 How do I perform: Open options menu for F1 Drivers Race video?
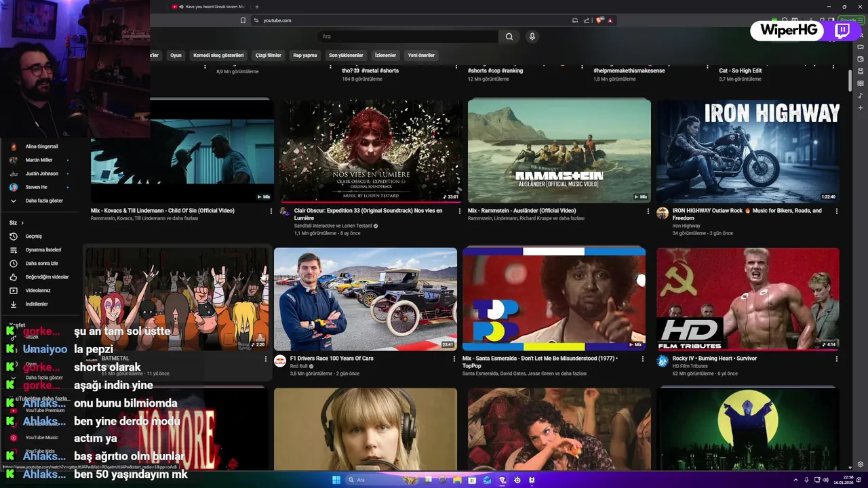point(454,359)
